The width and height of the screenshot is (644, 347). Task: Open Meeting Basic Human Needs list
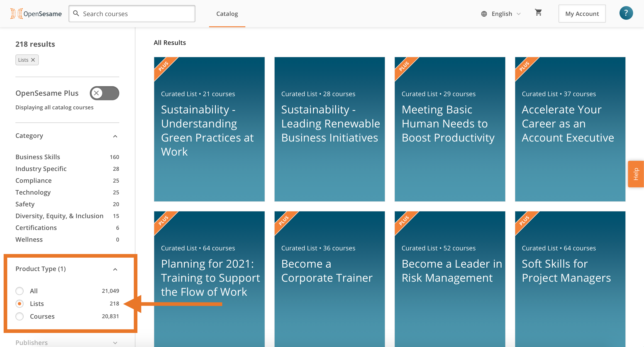point(450,129)
